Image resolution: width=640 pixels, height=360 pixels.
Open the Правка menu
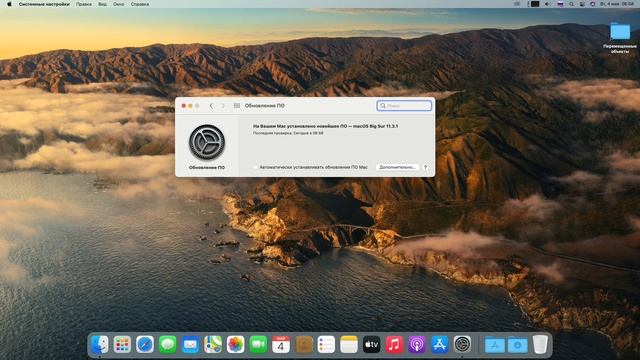click(84, 4)
